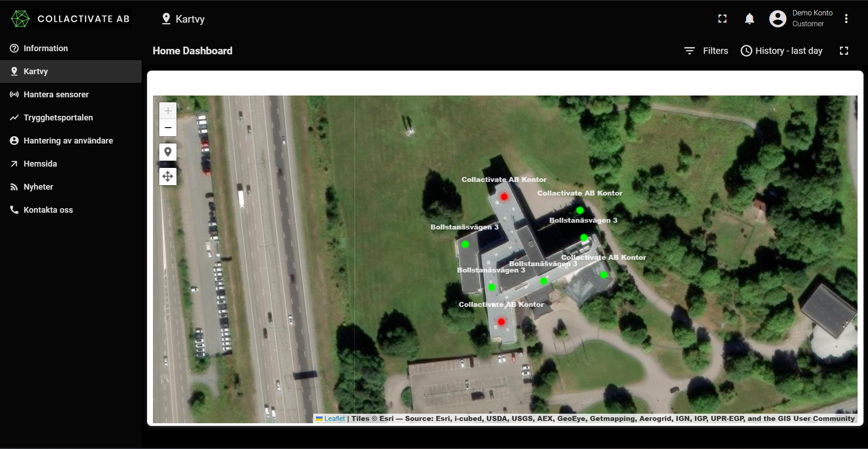This screenshot has width=868, height=449.
Task: Click the Collactivate AB logo
Action: tap(70, 19)
